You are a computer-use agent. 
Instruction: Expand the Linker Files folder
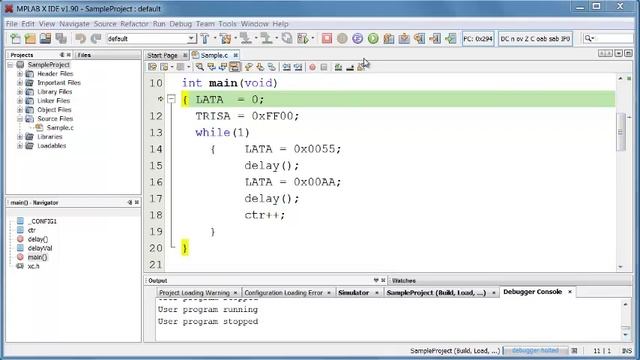click(x=20, y=101)
